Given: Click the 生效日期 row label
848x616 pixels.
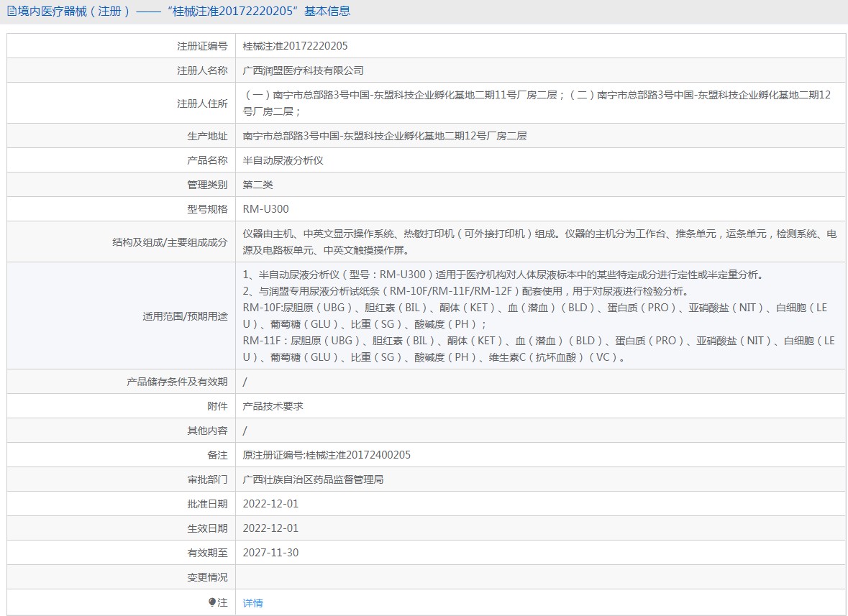Looking at the screenshot, I should (208, 528).
